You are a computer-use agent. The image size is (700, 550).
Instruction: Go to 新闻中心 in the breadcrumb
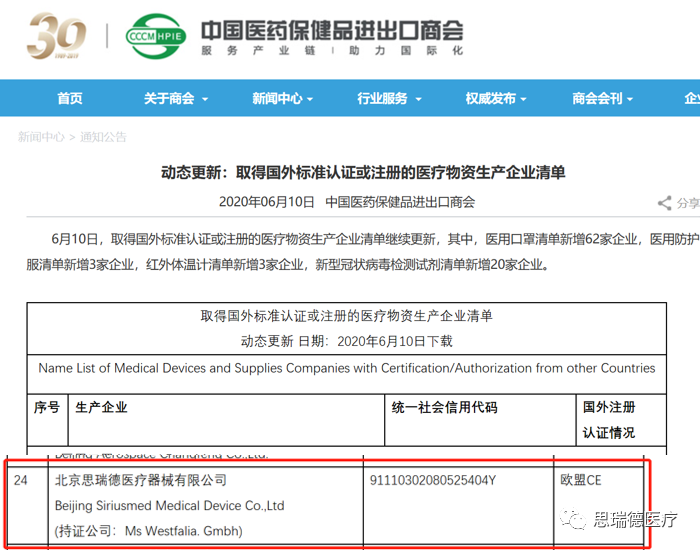(x=42, y=137)
